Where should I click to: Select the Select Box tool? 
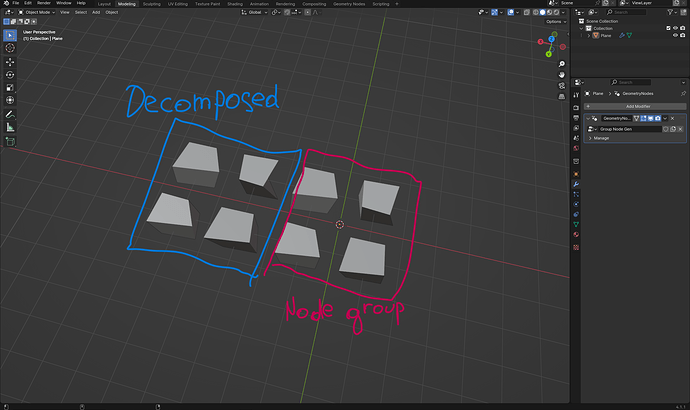[x=10, y=35]
